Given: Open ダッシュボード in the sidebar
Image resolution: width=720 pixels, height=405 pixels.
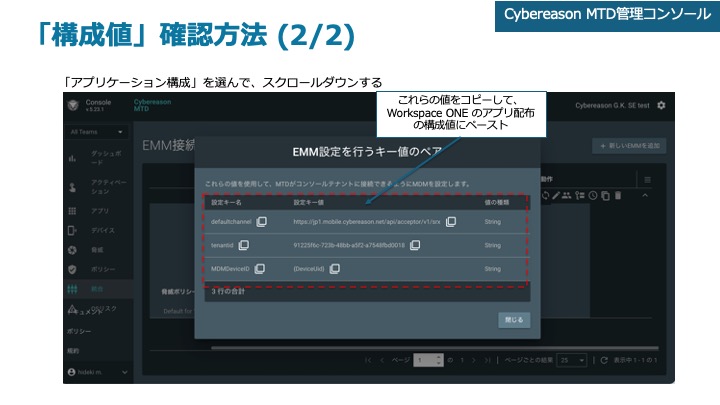Looking at the screenshot, I should (96, 158).
